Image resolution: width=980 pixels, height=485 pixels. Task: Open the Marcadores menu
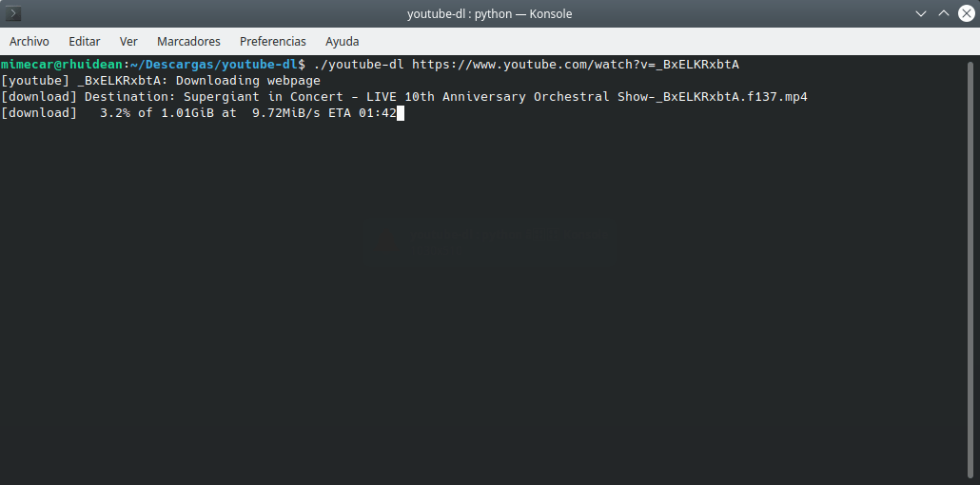pyautogui.click(x=188, y=41)
